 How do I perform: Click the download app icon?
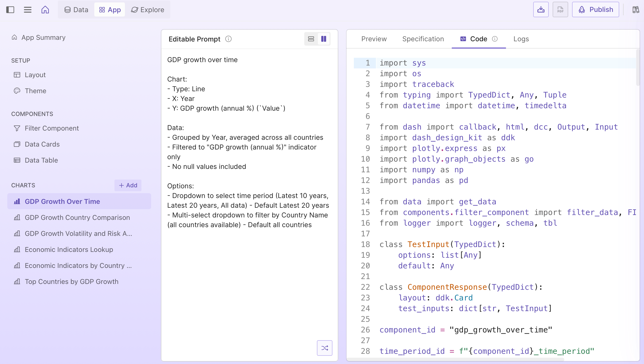click(541, 9)
